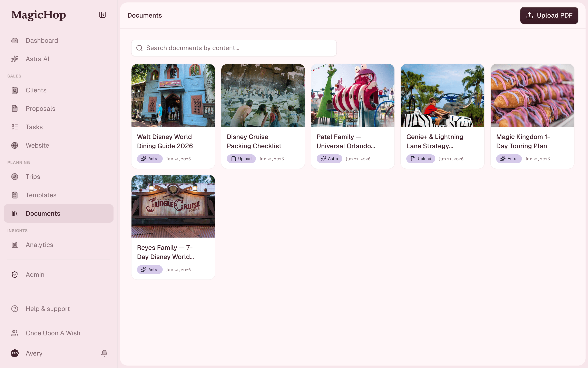Go to Admin settings
Image resolution: width=588 pixels, height=368 pixels.
[x=59, y=275]
